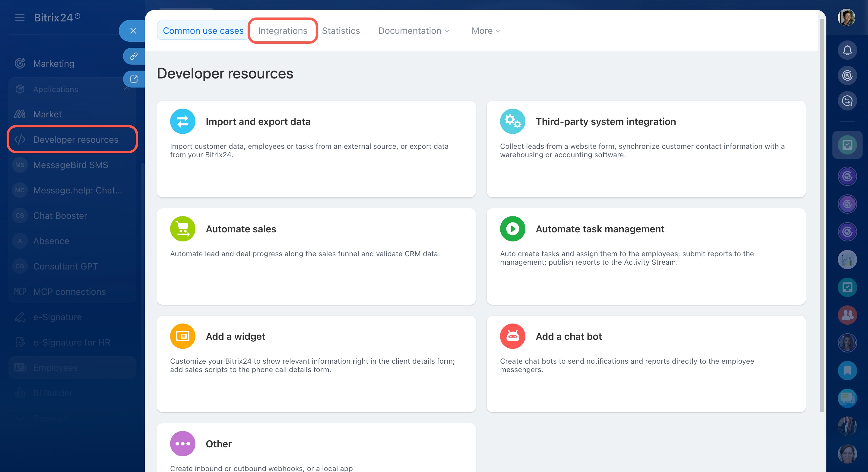Image resolution: width=868 pixels, height=472 pixels.
Task: Close the slider panel with X button
Action: (133, 31)
